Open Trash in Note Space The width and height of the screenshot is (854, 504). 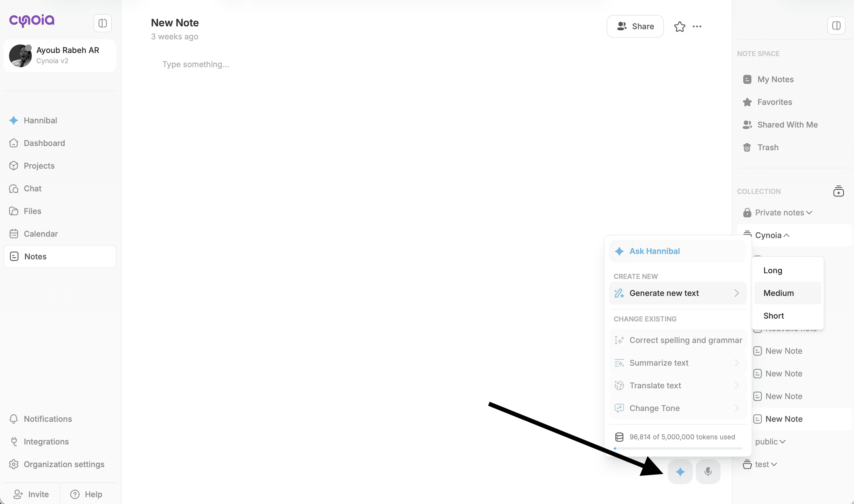pos(768,147)
